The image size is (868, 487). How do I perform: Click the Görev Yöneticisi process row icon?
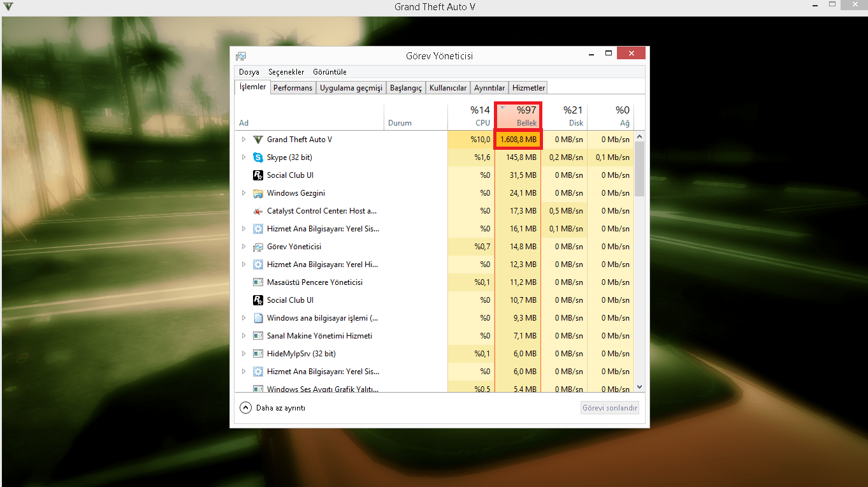258,247
